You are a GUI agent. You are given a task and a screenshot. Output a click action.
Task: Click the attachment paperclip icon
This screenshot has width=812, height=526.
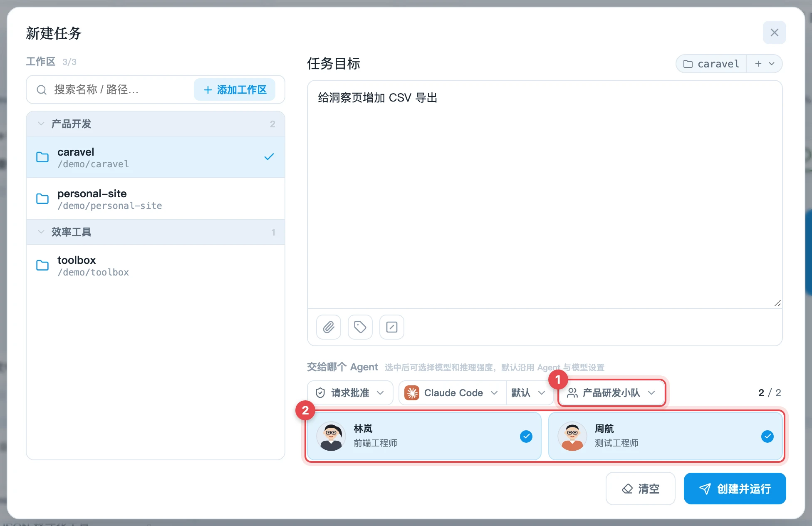coord(329,327)
